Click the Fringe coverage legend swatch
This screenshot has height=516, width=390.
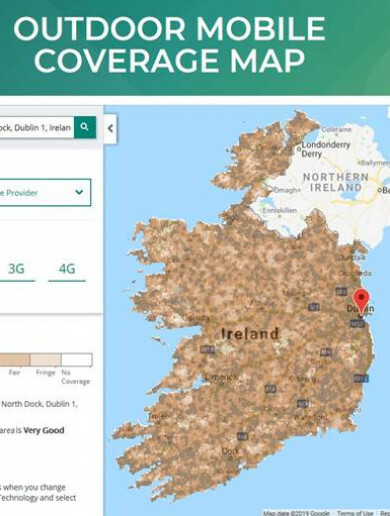click(x=45, y=360)
